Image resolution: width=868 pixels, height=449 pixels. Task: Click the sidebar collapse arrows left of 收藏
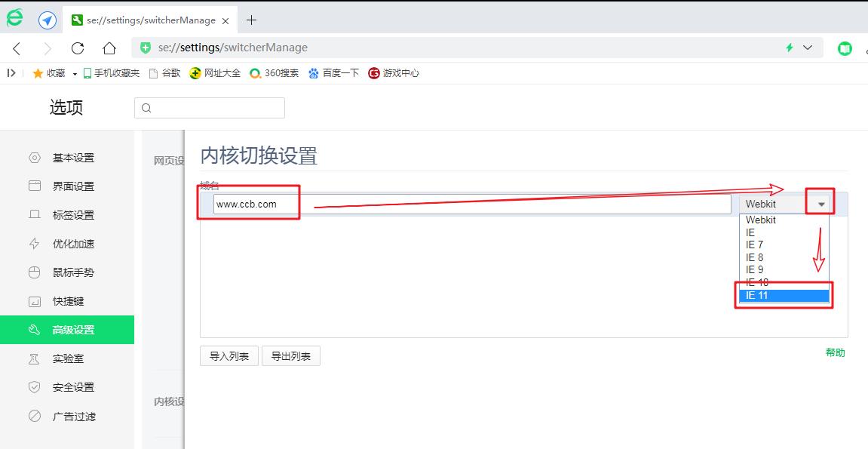click(x=11, y=73)
